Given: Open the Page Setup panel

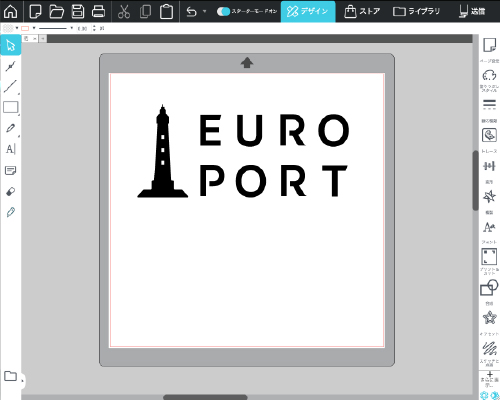Looking at the screenshot, I should (489, 45).
